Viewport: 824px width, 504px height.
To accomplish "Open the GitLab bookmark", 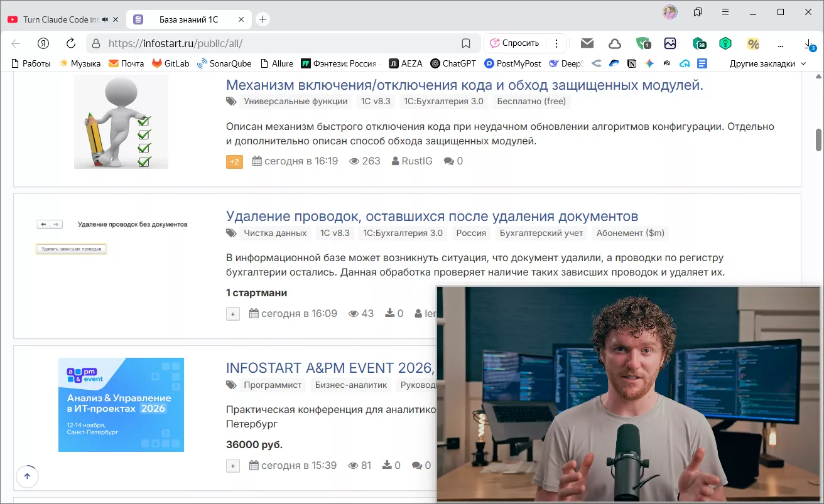I will pyautogui.click(x=170, y=63).
